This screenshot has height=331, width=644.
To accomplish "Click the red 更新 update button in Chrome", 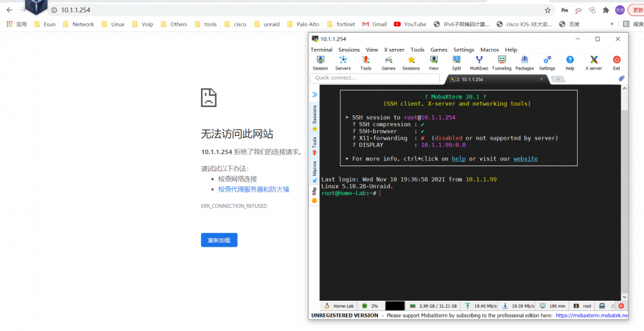I will click(x=636, y=10).
